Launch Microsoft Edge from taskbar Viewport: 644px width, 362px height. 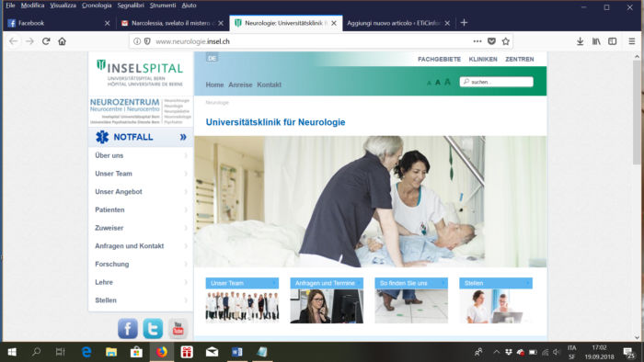pos(86,352)
